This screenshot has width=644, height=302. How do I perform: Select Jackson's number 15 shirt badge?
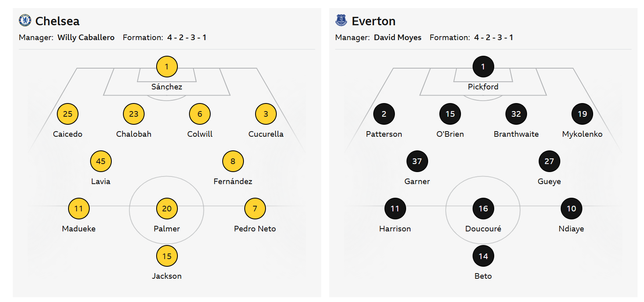pos(167,256)
